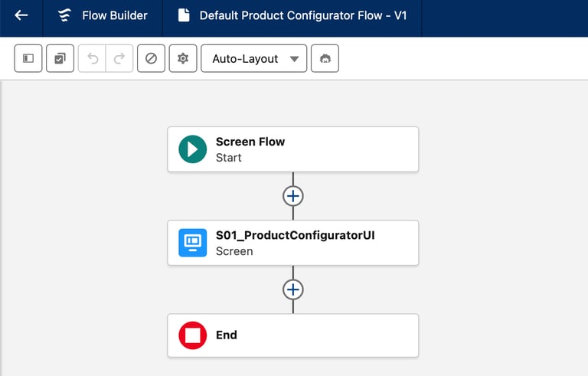
Task: Open flow settings gear icon
Action: (182, 59)
